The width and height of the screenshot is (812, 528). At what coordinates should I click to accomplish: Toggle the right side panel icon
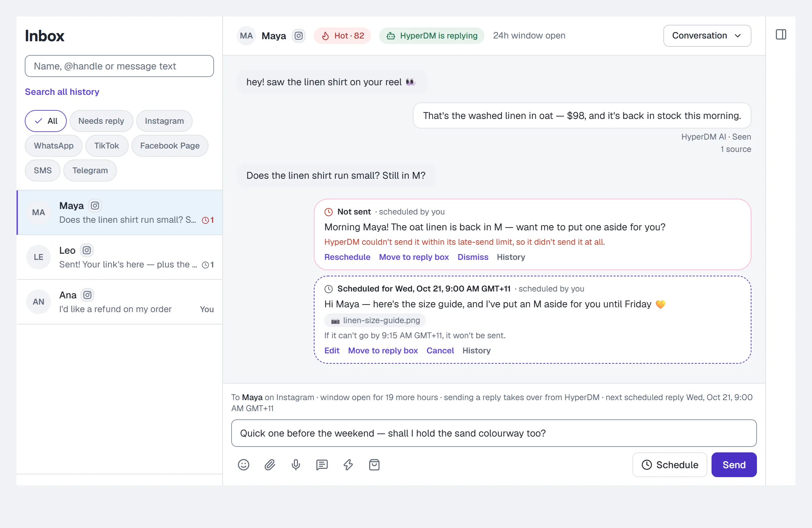coord(781,34)
